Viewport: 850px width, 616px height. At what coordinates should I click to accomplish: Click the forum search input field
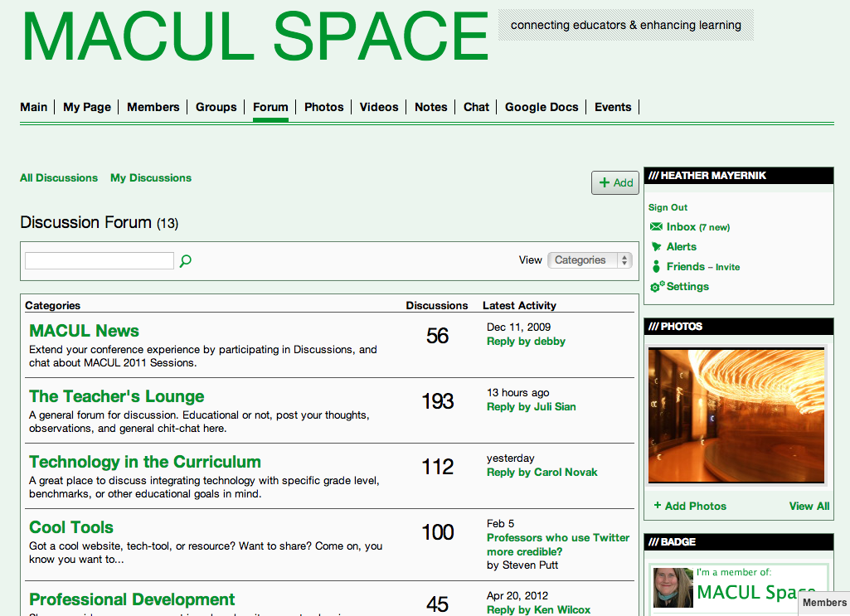(100, 260)
